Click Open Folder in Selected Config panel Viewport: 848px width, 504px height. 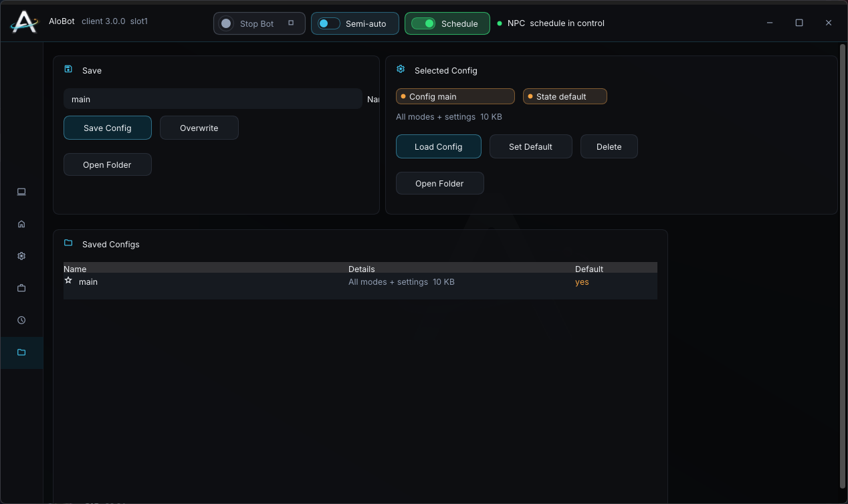click(x=440, y=183)
